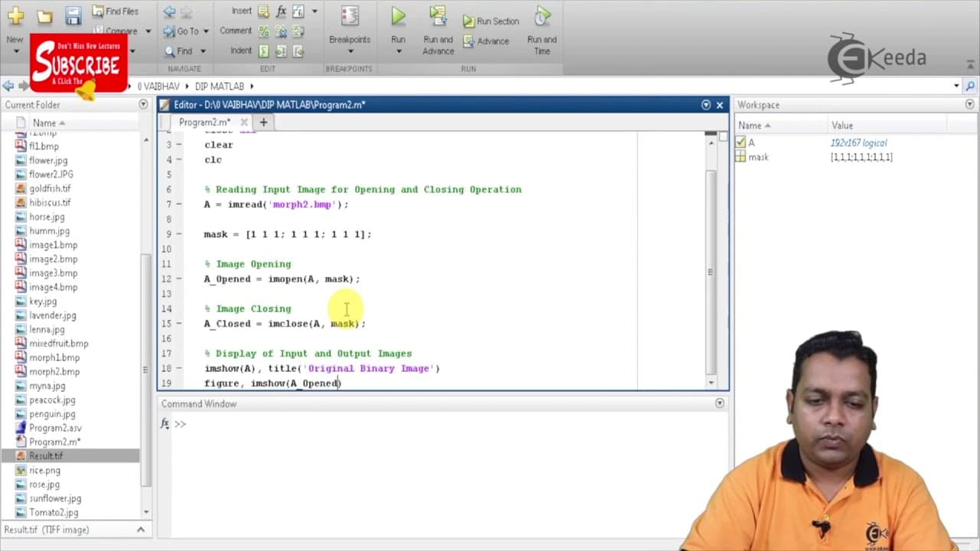
Task: Click the Breakpoints icon
Action: (350, 17)
